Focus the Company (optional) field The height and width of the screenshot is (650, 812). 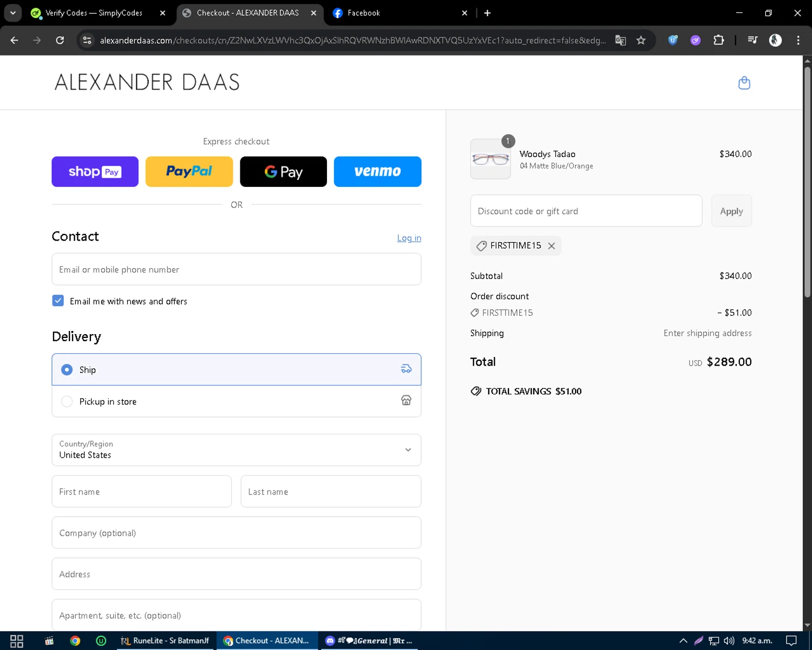[x=236, y=532]
